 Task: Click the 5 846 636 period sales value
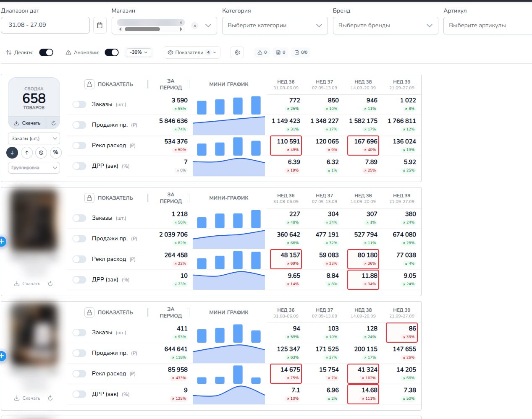click(x=173, y=121)
